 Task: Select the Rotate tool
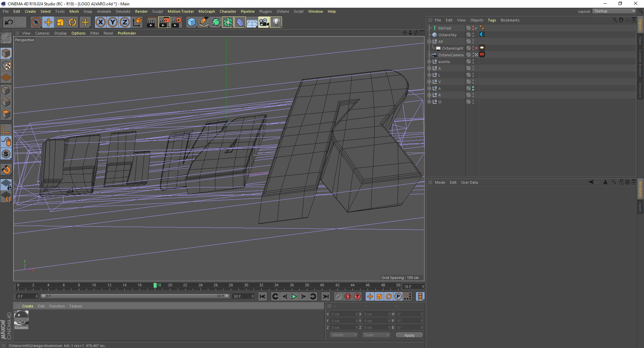tap(72, 22)
